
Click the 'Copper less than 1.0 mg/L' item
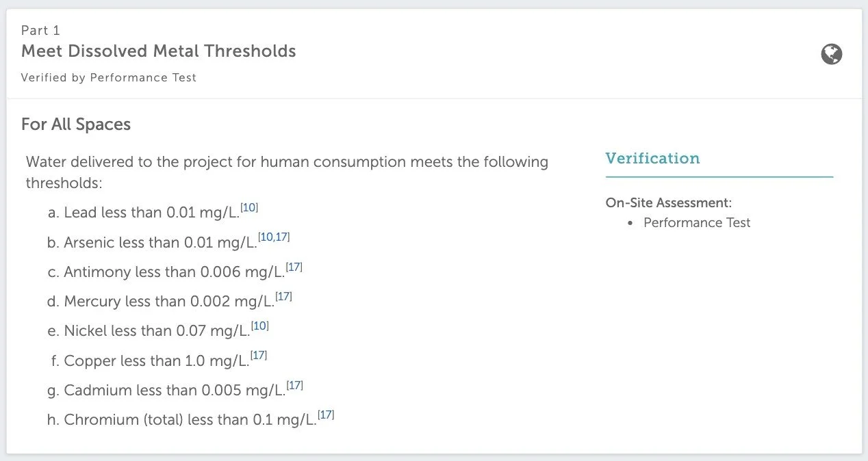point(155,360)
